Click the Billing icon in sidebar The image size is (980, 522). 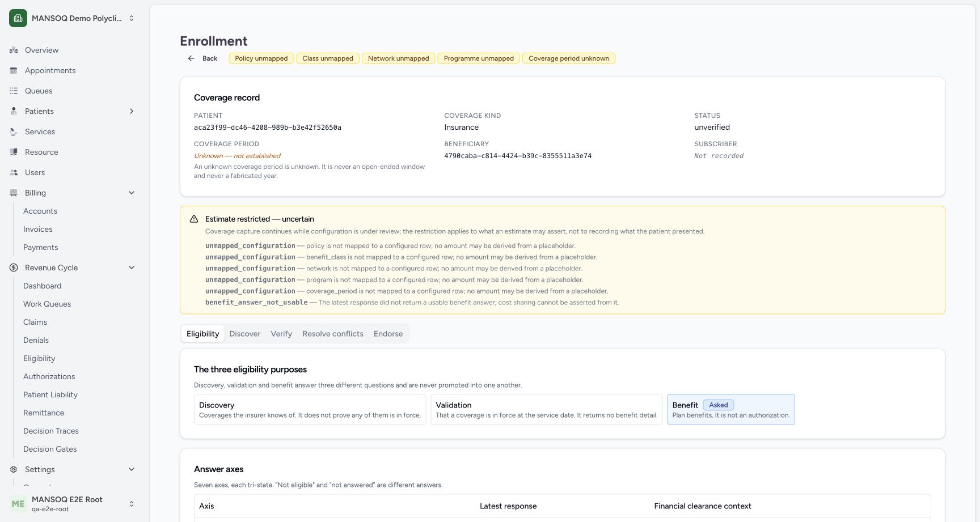pos(14,193)
